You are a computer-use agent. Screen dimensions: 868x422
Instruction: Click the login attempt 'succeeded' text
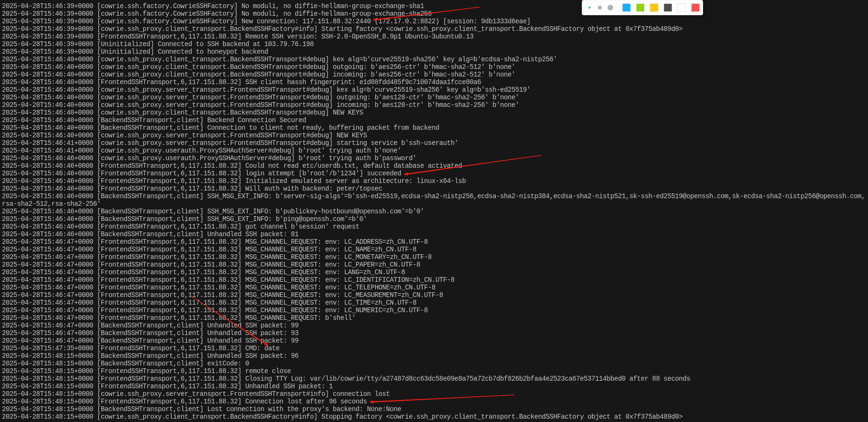384,173
